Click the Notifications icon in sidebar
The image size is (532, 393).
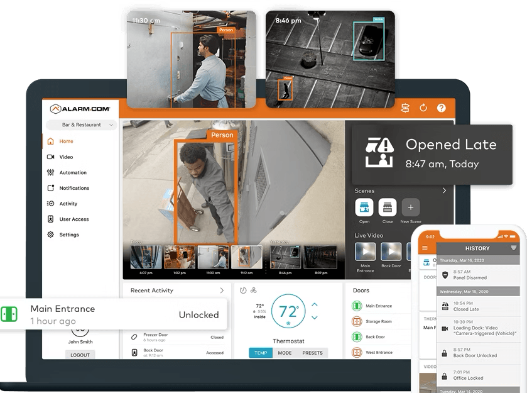coord(50,188)
